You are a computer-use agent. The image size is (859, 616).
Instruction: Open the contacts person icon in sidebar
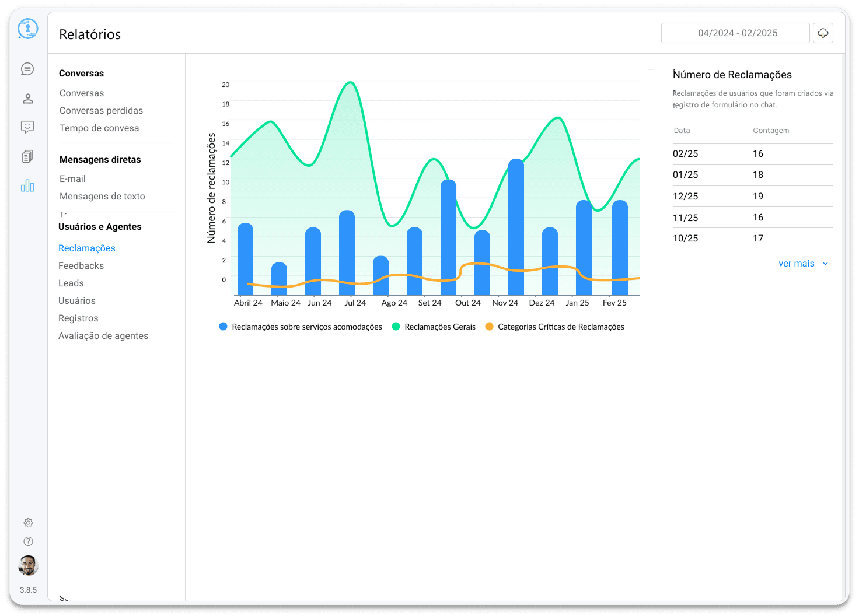[x=27, y=99]
